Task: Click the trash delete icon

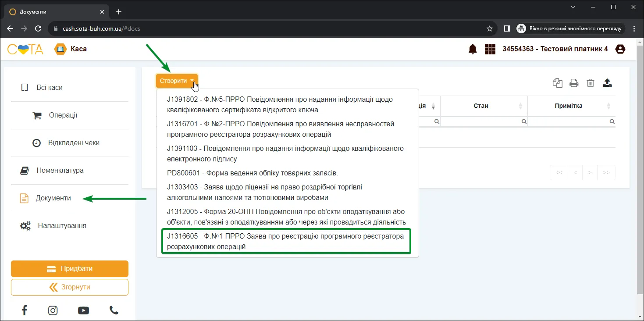Action: pos(591,83)
